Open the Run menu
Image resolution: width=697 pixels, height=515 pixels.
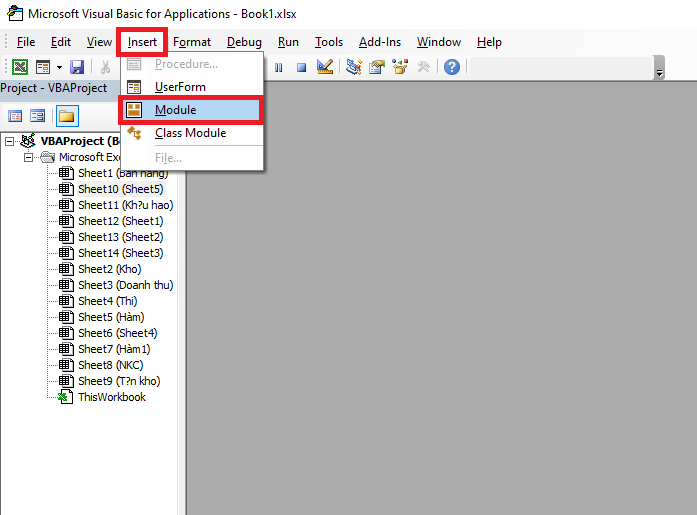(x=288, y=42)
